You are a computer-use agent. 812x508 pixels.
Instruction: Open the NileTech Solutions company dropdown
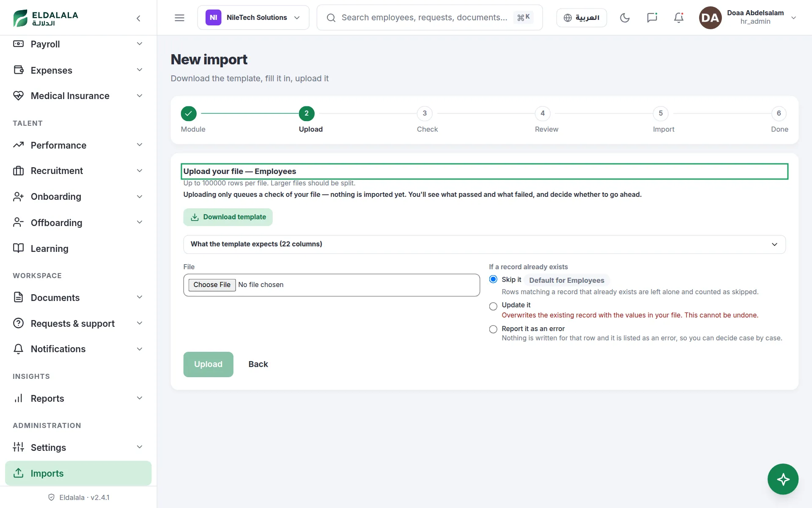pos(253,18)
